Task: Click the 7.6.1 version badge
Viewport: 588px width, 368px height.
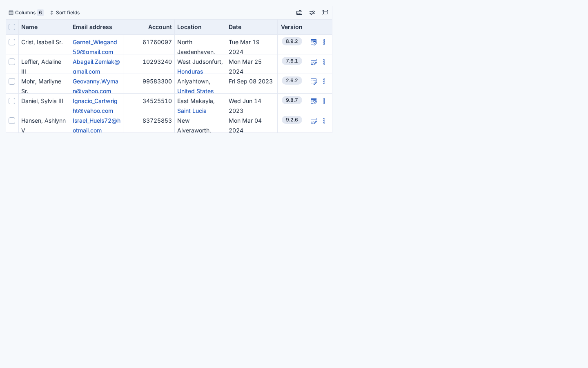Action: 292,61
